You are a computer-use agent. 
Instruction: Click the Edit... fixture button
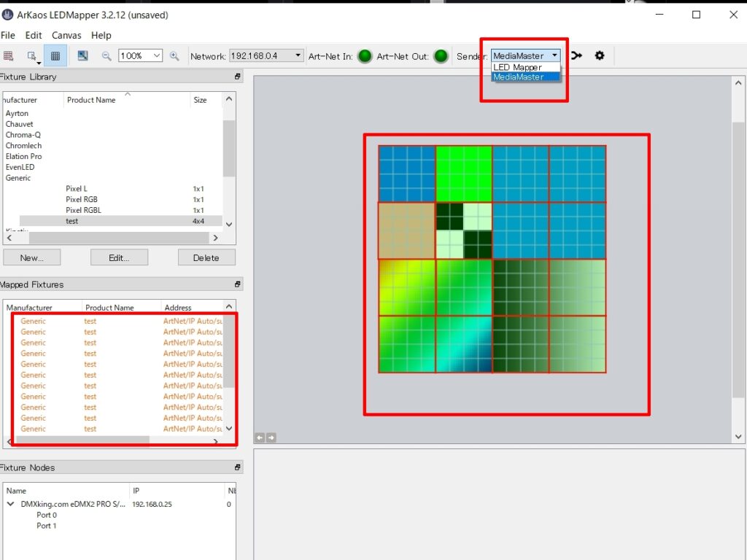[119, 257]
